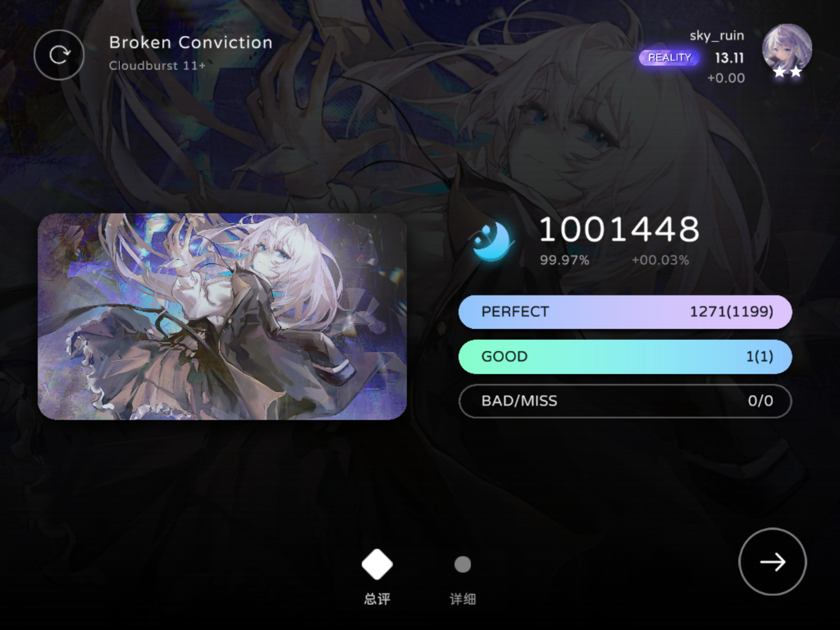Tap the blue moon grade icon
The width and height of the screenshot is (840, 630).
click(491, 241)
